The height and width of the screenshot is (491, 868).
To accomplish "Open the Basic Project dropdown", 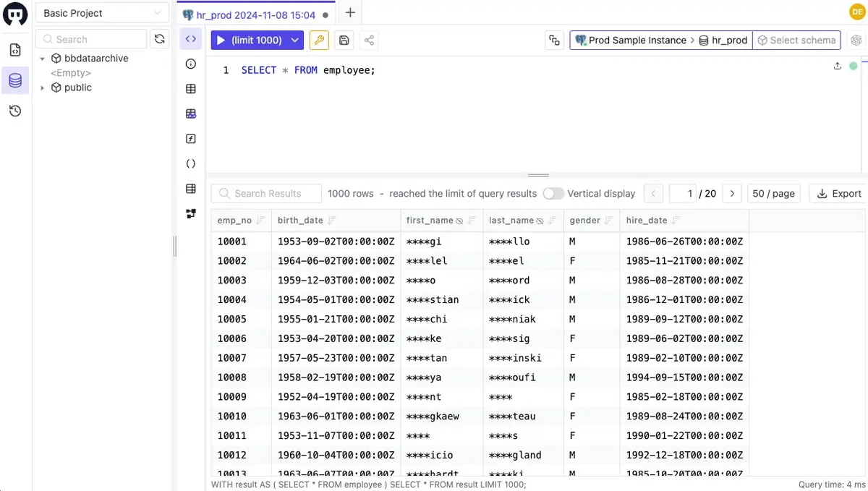I will coord(101,12).
